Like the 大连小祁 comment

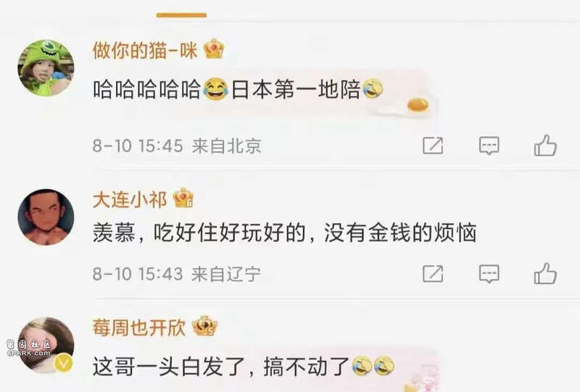(545, 273)
